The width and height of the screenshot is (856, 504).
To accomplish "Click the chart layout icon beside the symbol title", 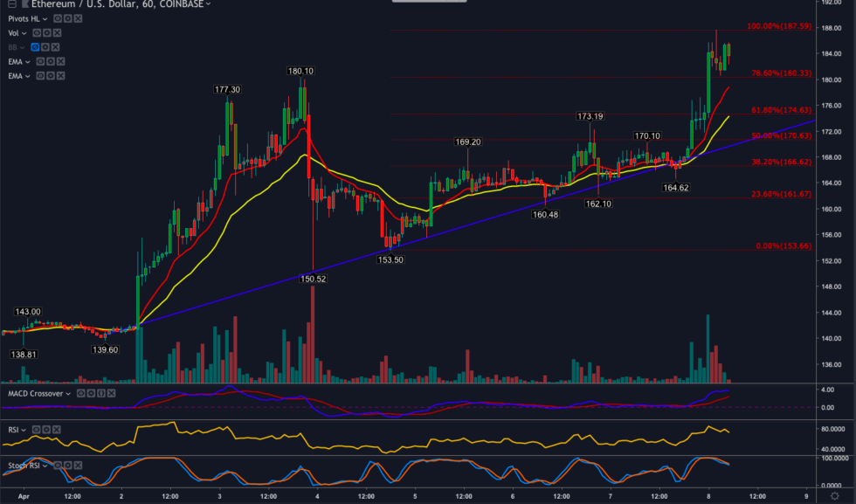I will point(11,4).
